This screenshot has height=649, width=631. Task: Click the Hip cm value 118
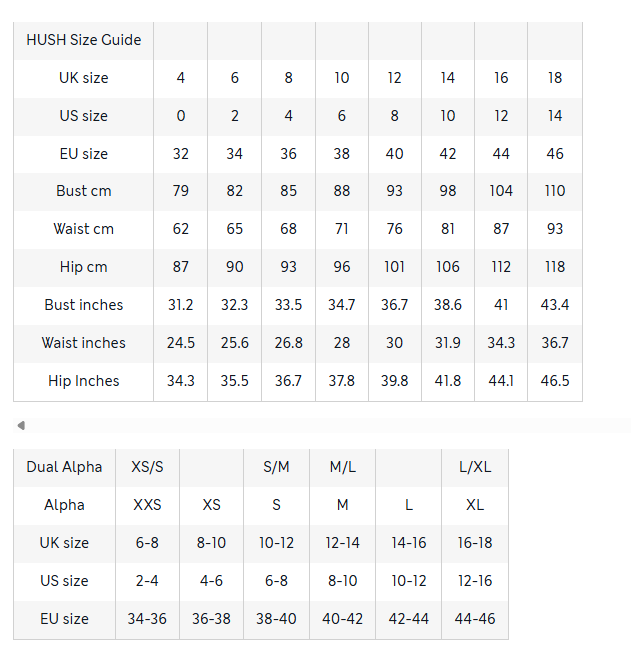point(555,267)
